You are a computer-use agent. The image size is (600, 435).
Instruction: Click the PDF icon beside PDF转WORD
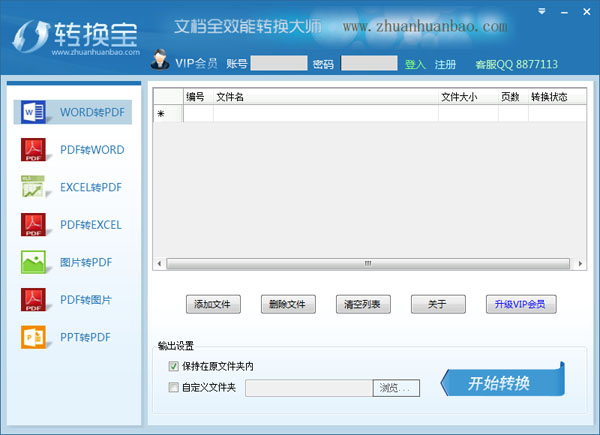coord(33,149)
